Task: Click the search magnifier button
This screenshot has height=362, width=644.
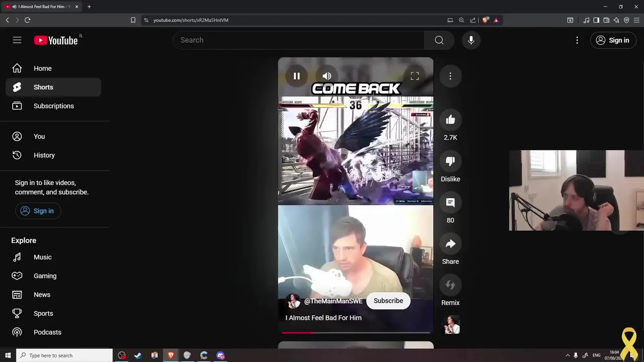Action: click(439, 40)
